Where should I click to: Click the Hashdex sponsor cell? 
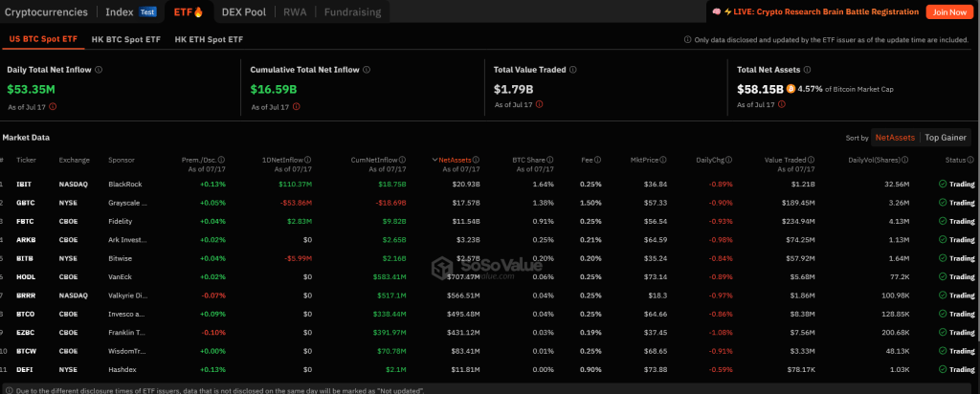120,370
